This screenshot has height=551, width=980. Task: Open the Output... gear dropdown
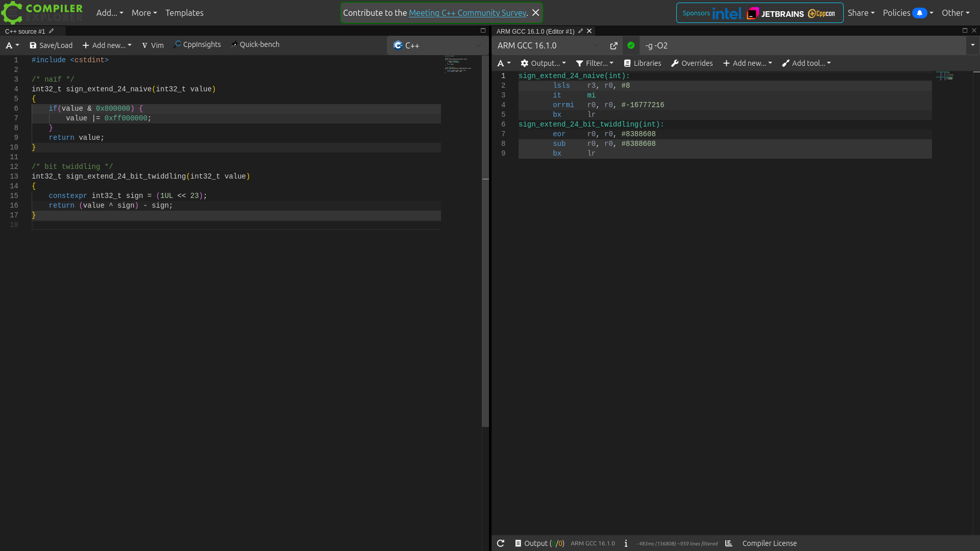pos(543,63)
